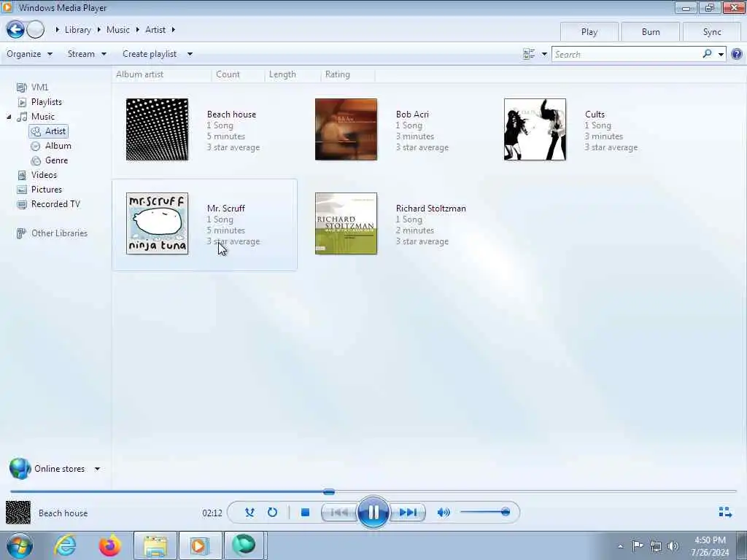The width and height of the screenshot is (747, 560).
Task: Open Playlists in the navigation pane
Action: tap(46, 102)
